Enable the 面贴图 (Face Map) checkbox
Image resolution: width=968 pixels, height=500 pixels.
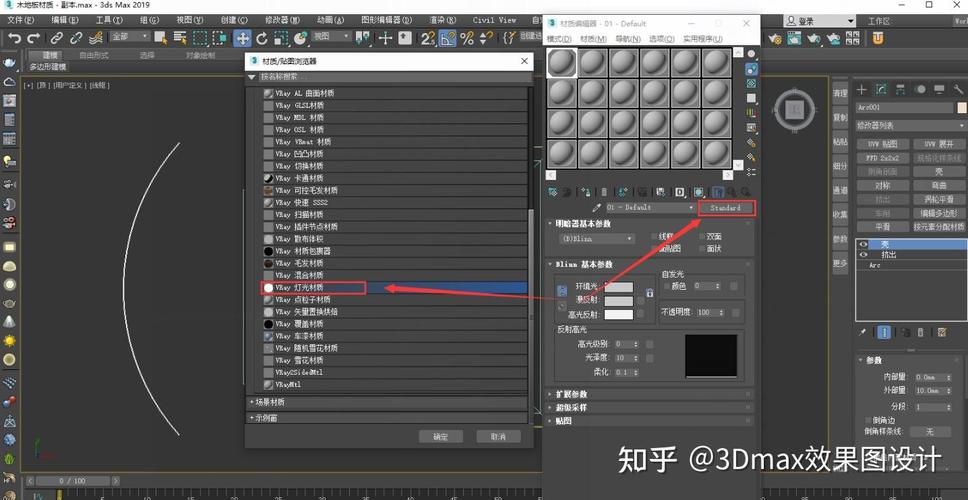click(654, 249)
